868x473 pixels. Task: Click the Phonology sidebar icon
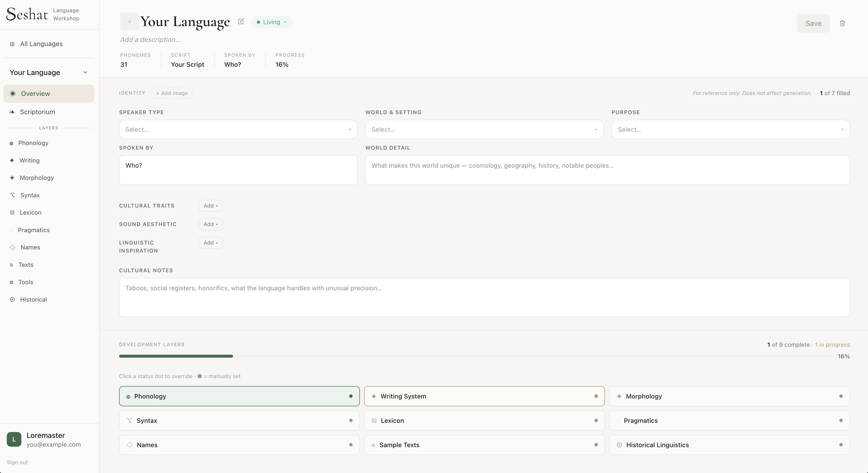[11, 143]
